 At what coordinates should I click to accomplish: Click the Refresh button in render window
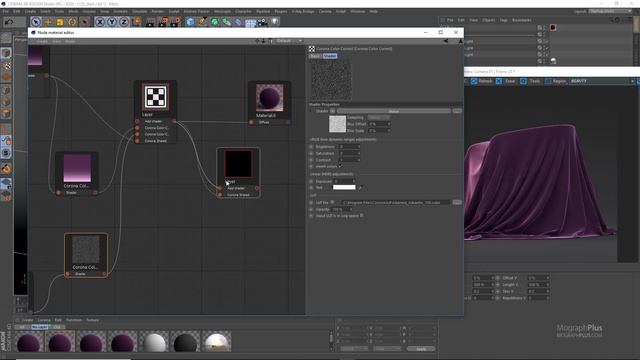[482, 81]
